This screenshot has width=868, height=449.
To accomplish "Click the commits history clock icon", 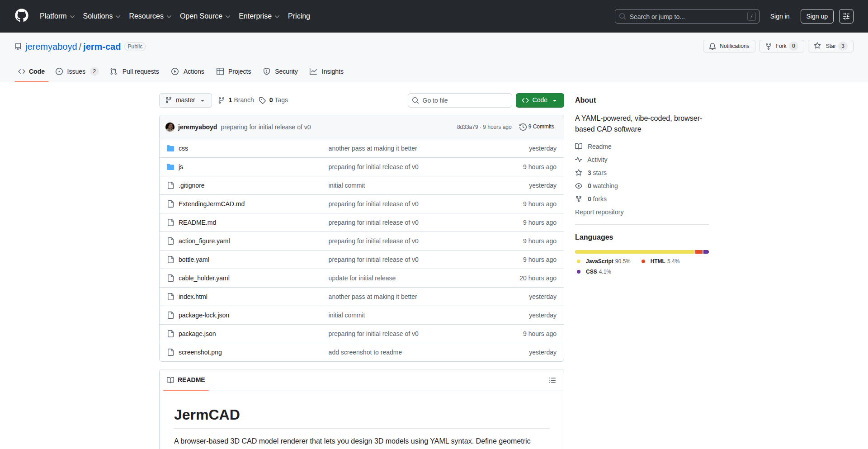I will coord(523,127).
